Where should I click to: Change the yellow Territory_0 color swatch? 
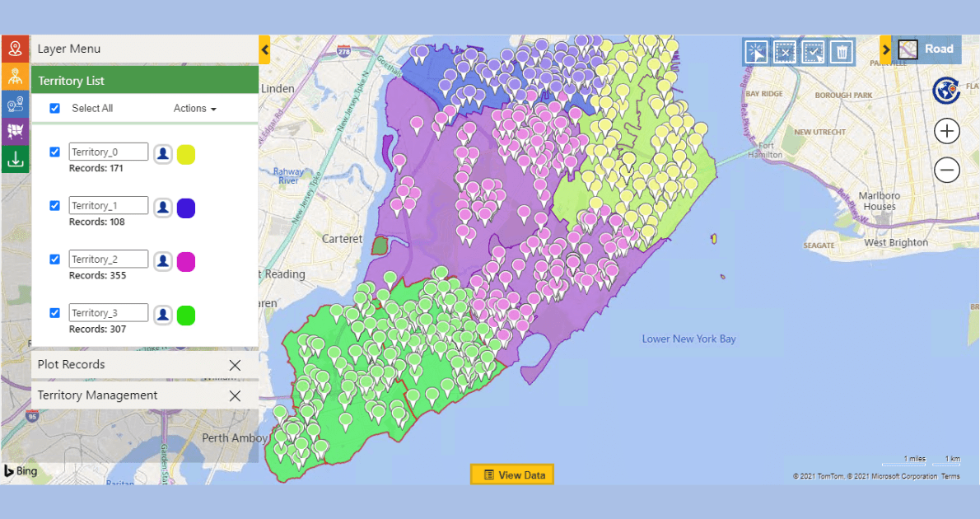(185, 154)
